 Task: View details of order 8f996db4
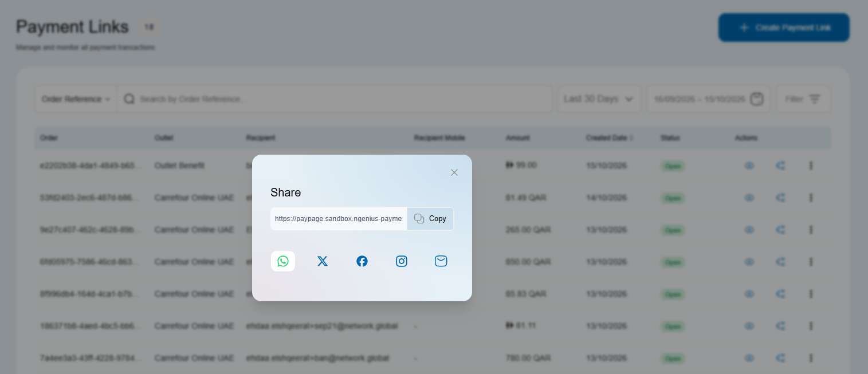tap(749, 294)
